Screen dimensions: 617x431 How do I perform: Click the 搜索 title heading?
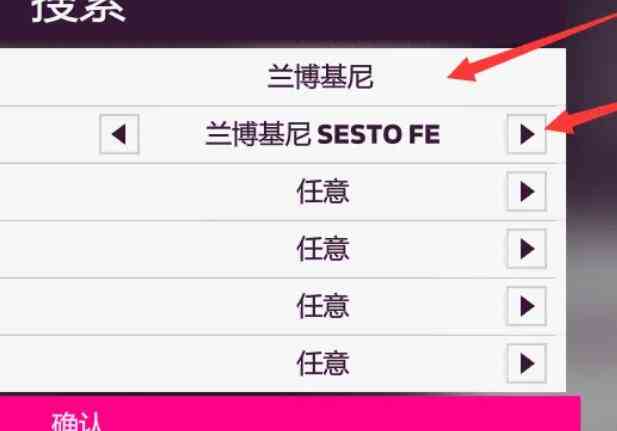coord(79,10)
